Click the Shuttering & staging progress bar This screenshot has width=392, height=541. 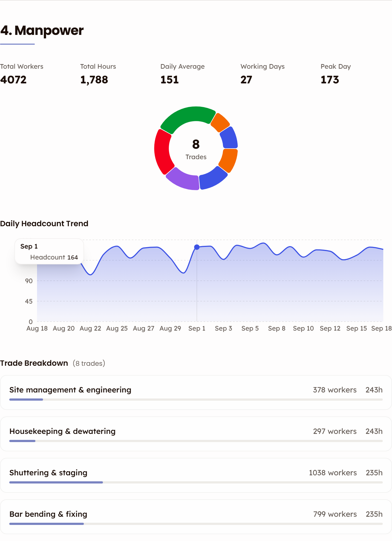click(x=196, y=482)
